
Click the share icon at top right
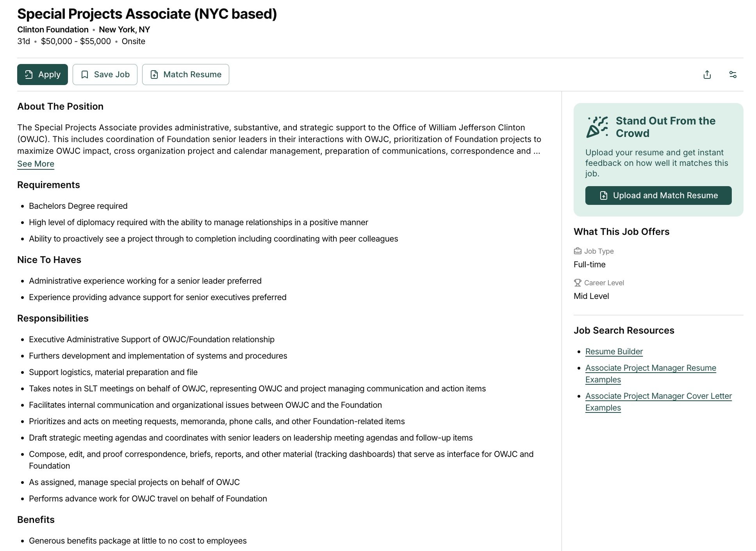point(707,75)
